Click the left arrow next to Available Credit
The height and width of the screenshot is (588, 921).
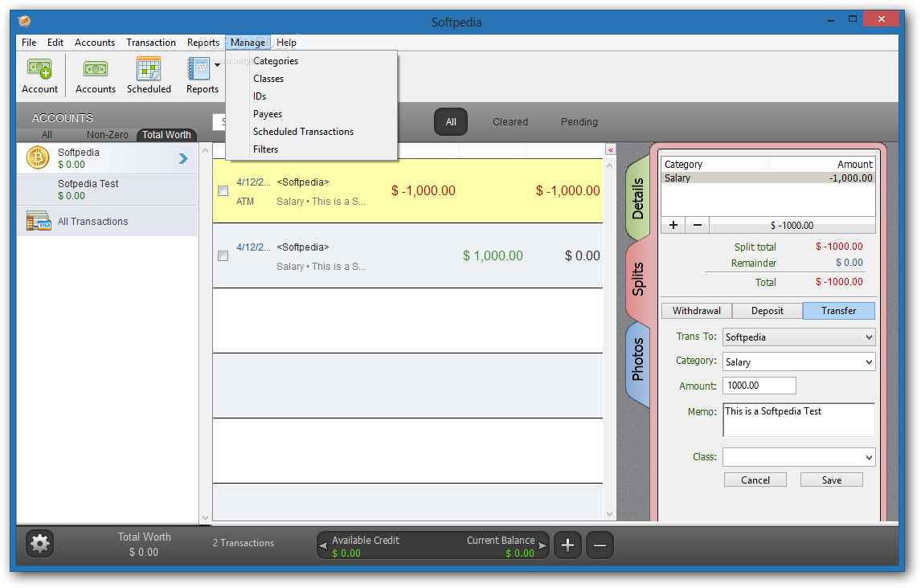[323, 545]
